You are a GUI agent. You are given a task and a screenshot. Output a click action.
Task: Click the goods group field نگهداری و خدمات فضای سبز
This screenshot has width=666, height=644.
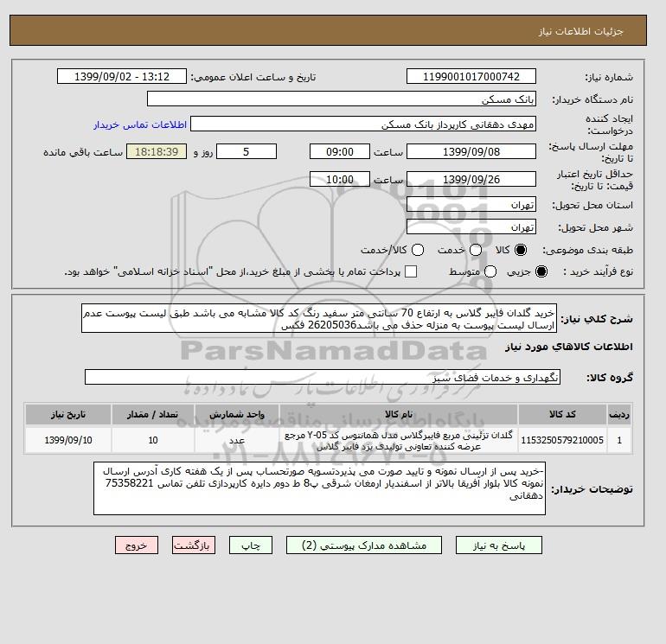pos(323,377)
